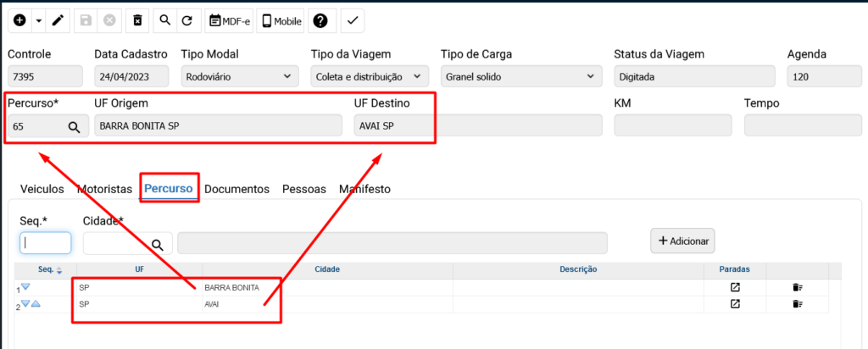Click the pencil edit icon in toolbar
Viewport: 868px width, 349px height.
coord(58,20)
